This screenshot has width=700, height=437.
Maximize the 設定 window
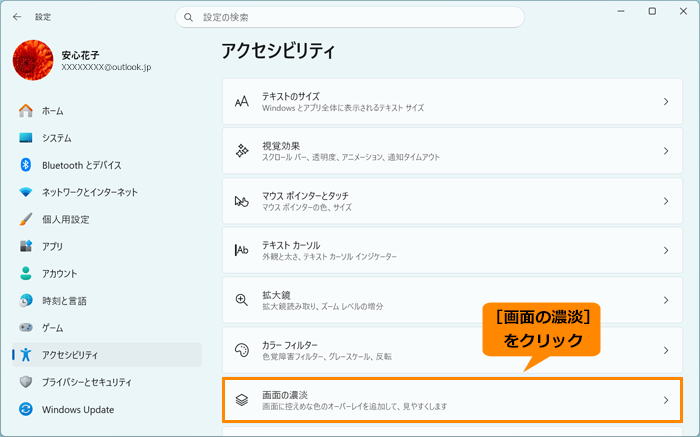(652, 11)
